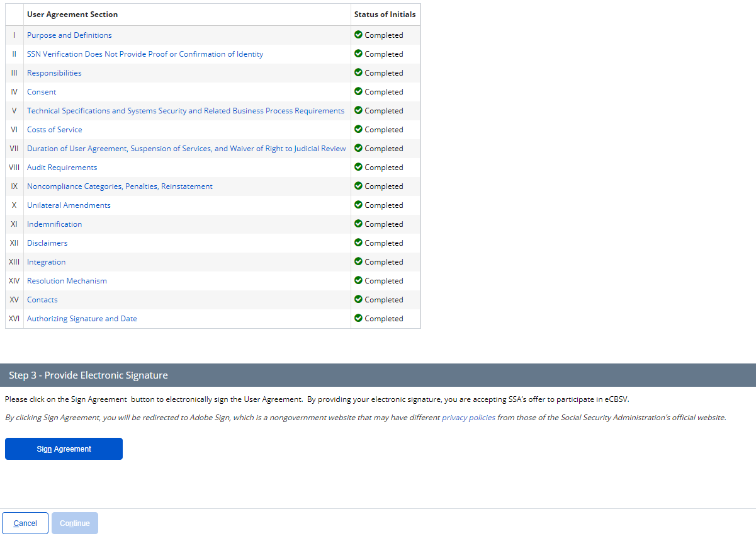This screenshot has width=756, height=543.
Task: Open the Purpose and Definitions section
Action: pyautogui.click(x=69, y=35)
